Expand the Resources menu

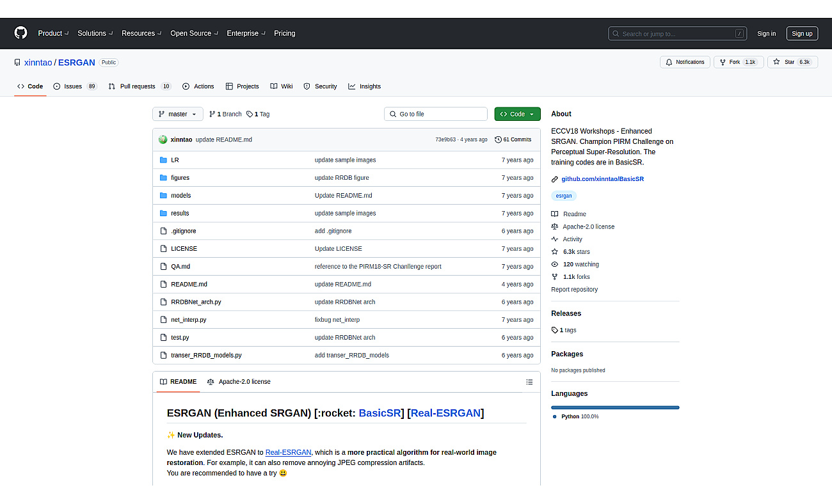click(x=141, y=33)
